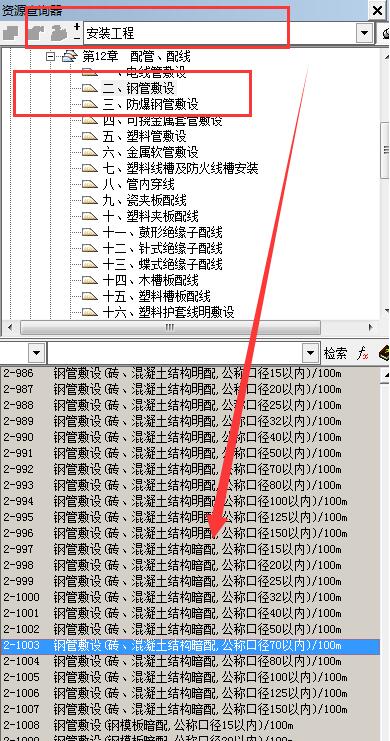Click the 检索 search button
This screenshot has width=390, height=741.
tap(335, 353)
